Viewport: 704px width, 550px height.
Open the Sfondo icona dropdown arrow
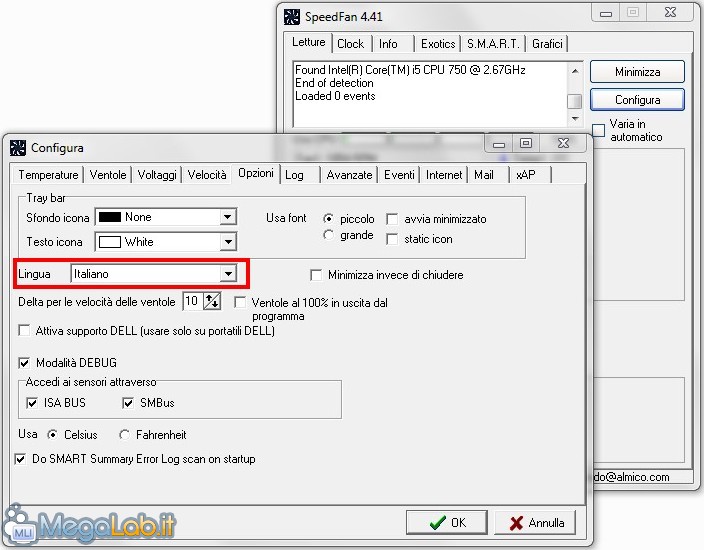pos(228,217)
